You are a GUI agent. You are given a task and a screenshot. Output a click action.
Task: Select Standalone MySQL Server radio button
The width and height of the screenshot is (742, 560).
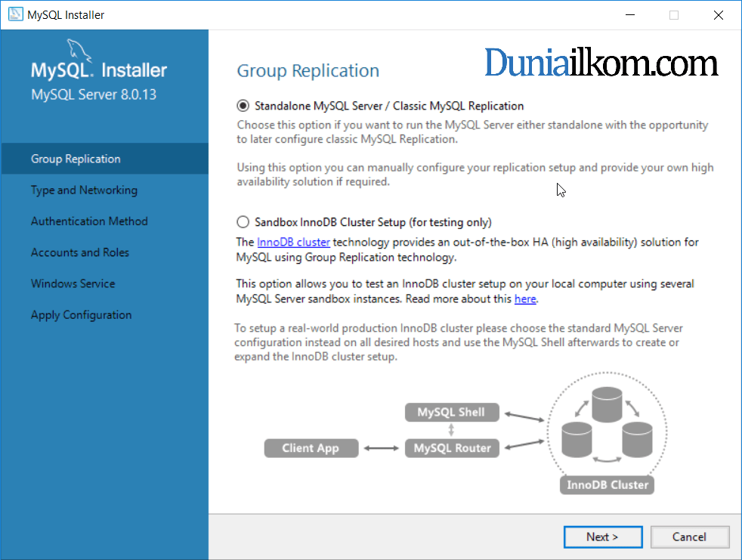coord(243,106)
